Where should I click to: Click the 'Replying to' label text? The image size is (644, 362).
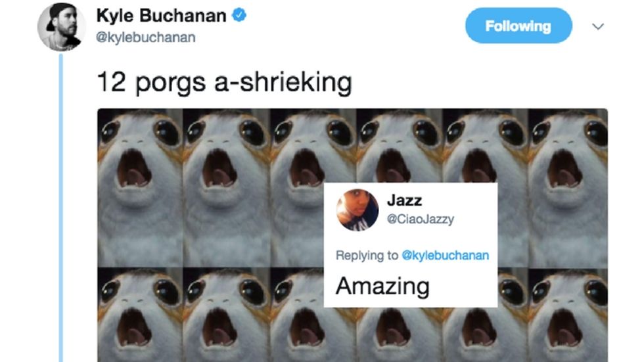367,256
